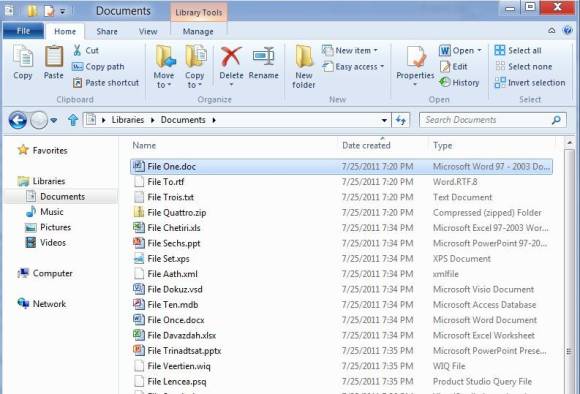
Task: Sort by the Type column header
Action: [443, 145]
